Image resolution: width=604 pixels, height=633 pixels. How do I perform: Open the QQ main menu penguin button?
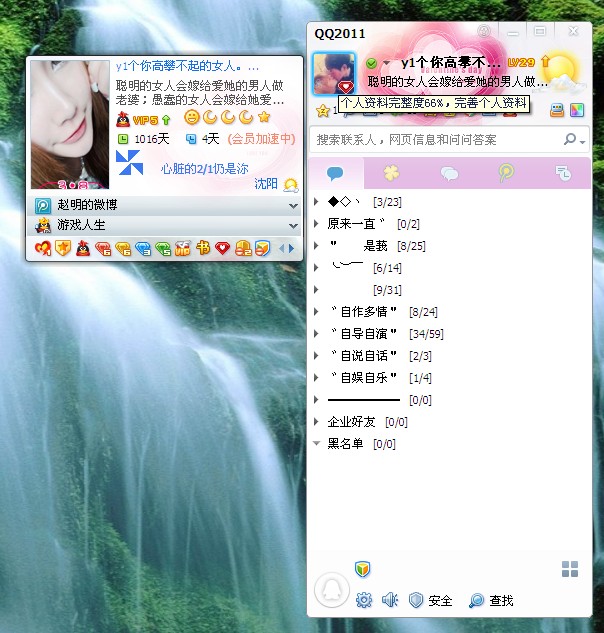point(332,590)
